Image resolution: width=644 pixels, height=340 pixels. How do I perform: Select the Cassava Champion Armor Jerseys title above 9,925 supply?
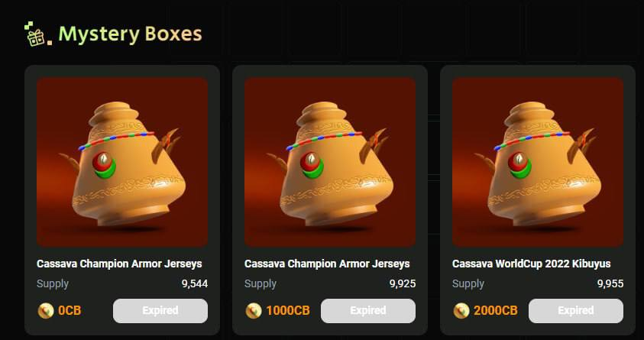coord(327,264)
